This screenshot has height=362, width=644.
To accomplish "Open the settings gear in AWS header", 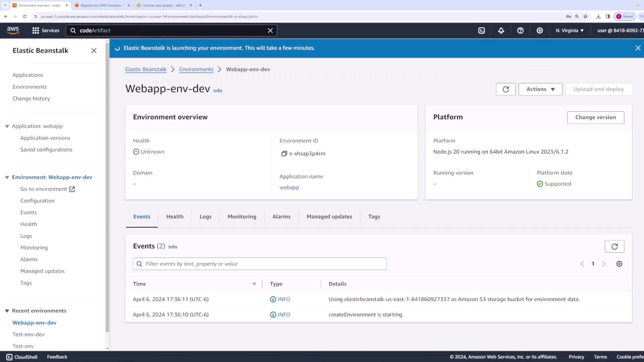I will click(539, 31).
